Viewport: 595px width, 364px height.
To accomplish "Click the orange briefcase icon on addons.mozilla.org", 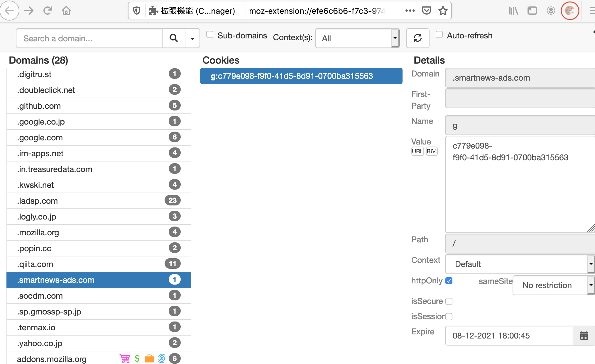I will point(149,358).
